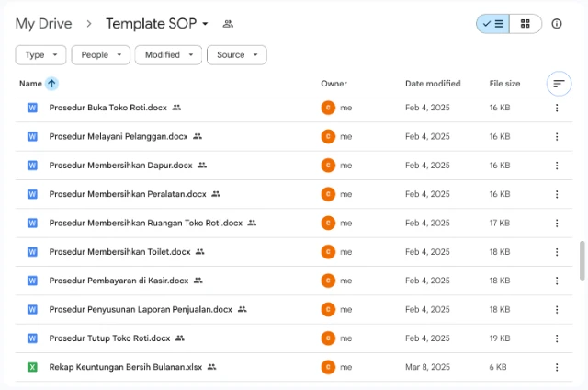
Task: Open Prosedur Melayani Pelanggan.docx
Action: click(x=118, y=136)
